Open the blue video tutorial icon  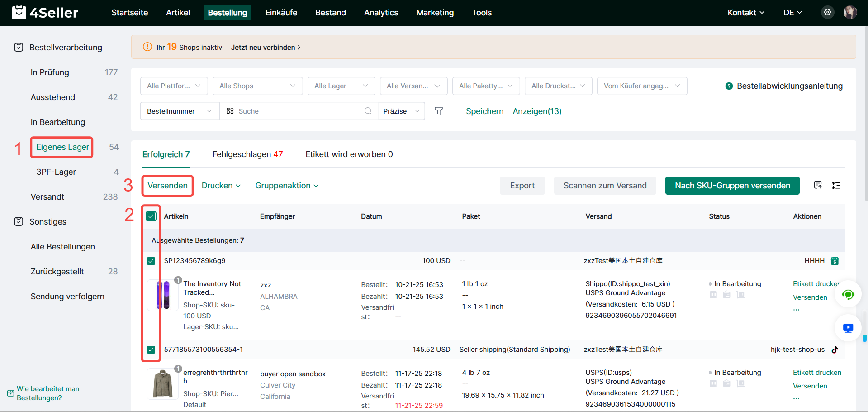(848, 328)
